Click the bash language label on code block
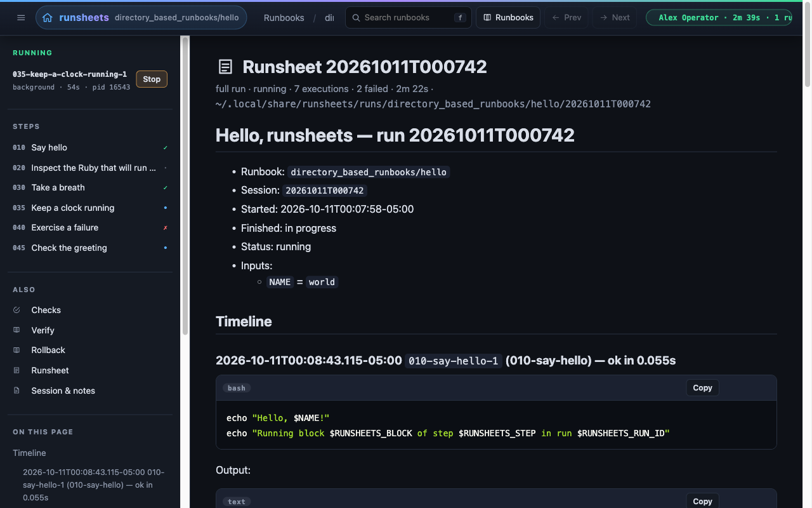 pyautogui.click(x=237, y=388)
